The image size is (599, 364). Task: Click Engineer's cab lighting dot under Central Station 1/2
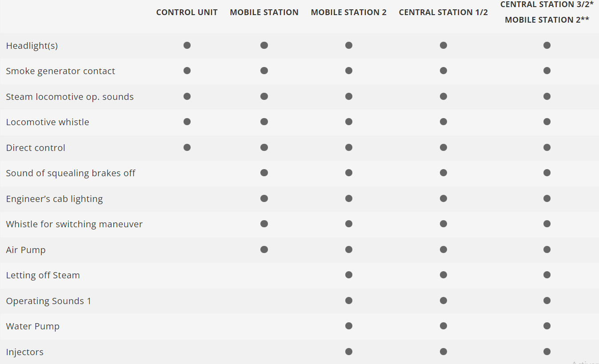(443, 198)
